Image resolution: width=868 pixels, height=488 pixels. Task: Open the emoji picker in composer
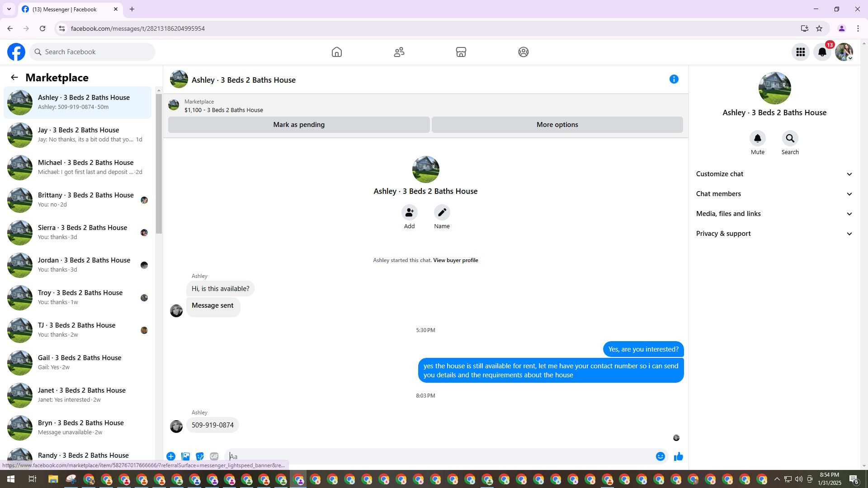(x=660, y=456)
